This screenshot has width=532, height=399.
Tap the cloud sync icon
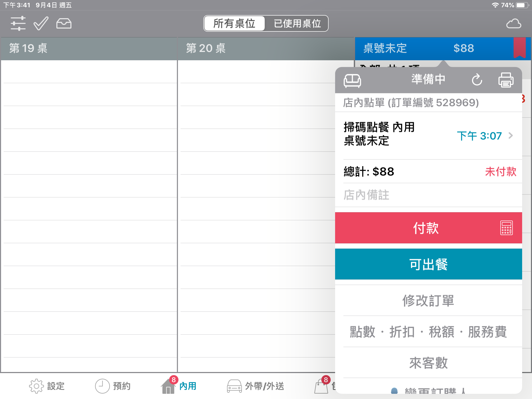point(513,24)
